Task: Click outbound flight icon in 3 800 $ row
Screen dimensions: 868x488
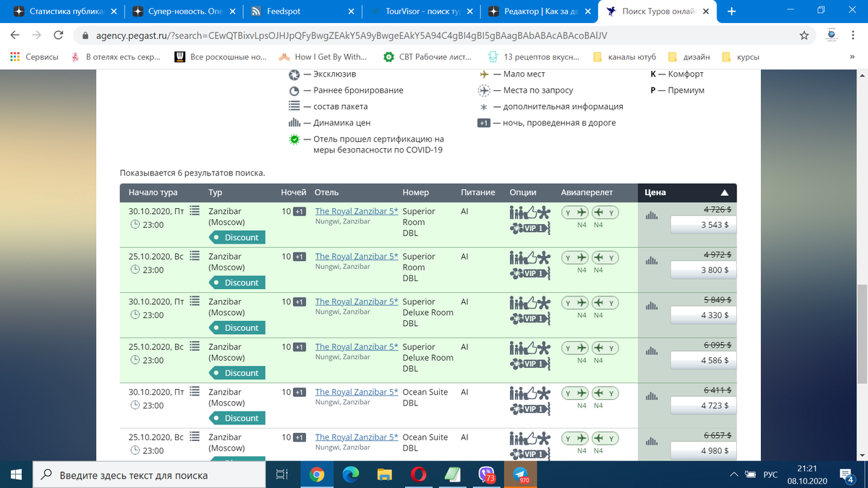Action: (576, 258)
